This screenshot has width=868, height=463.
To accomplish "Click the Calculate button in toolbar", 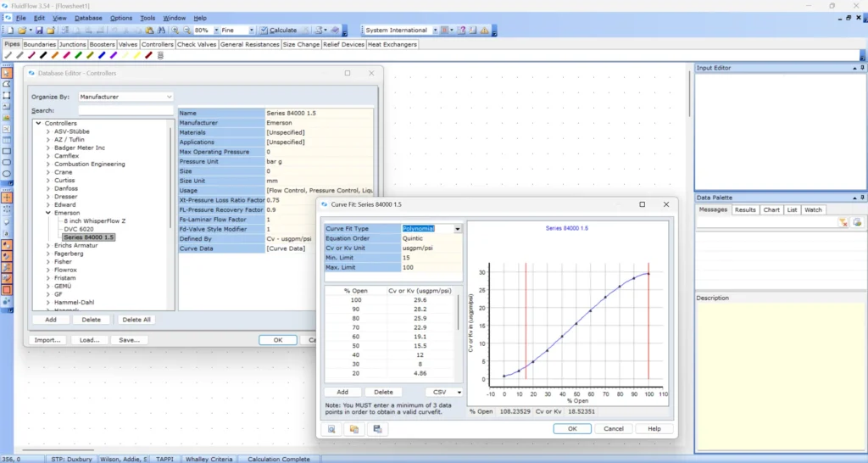I will tap(278, 31).
